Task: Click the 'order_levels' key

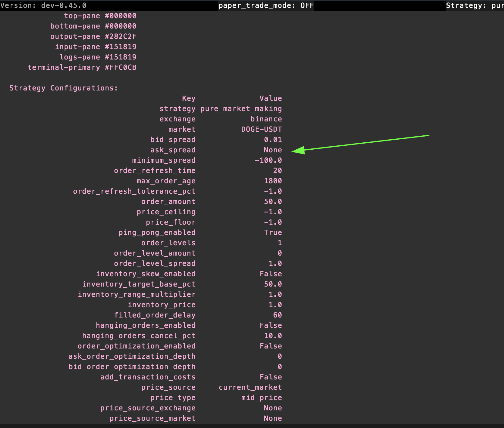Action: coord(168,243)
